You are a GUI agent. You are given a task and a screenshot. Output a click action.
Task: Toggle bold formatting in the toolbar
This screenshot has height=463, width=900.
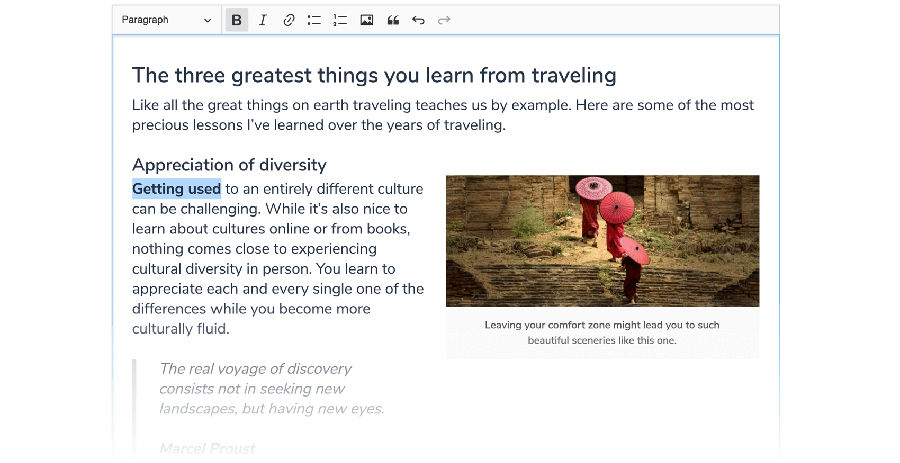(237, 20)
